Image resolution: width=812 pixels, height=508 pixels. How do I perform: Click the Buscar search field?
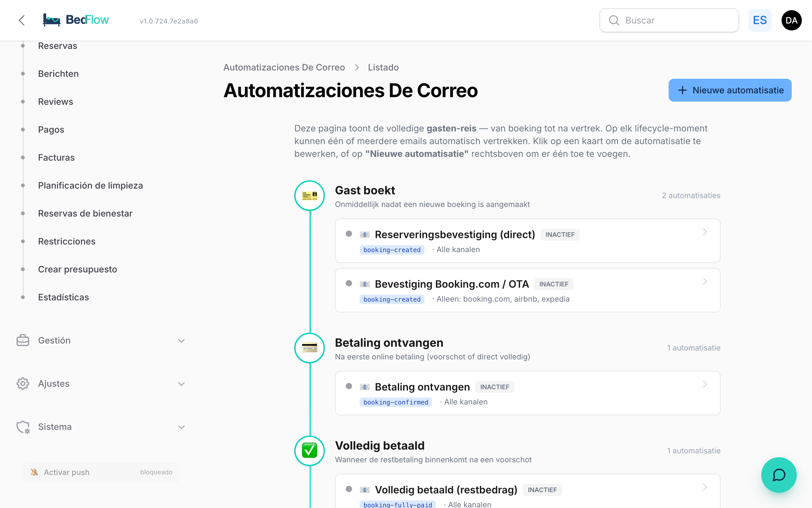(x=669, y=20)
